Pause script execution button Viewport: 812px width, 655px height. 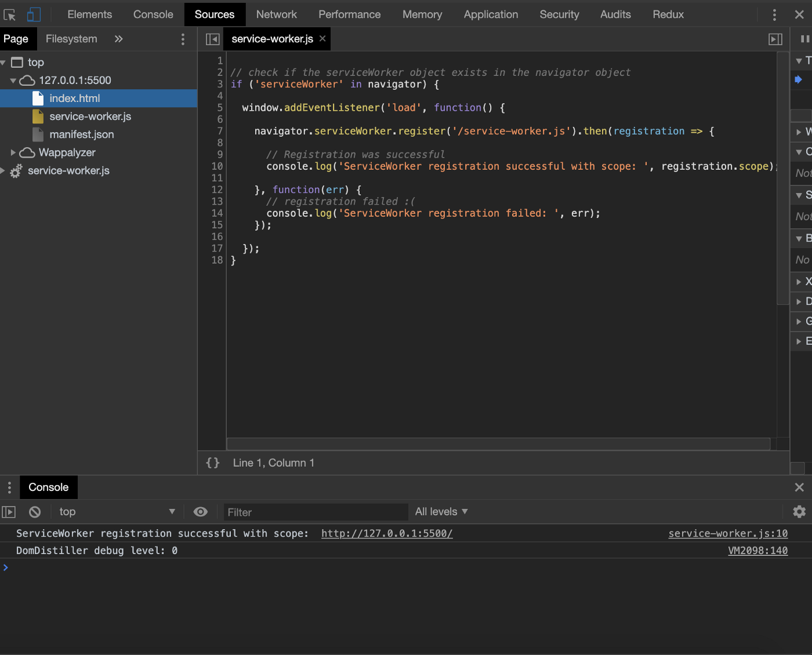click(x=804, y=39)
